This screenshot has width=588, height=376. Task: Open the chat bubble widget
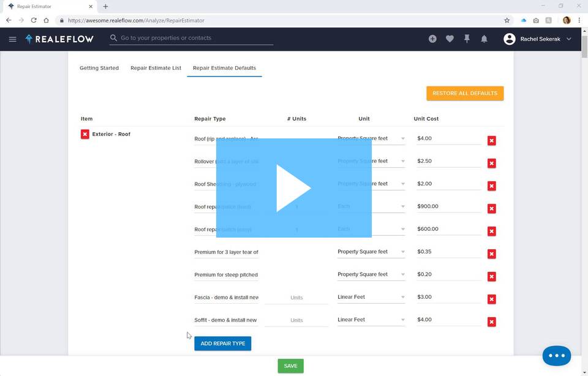tap(556, 356)
